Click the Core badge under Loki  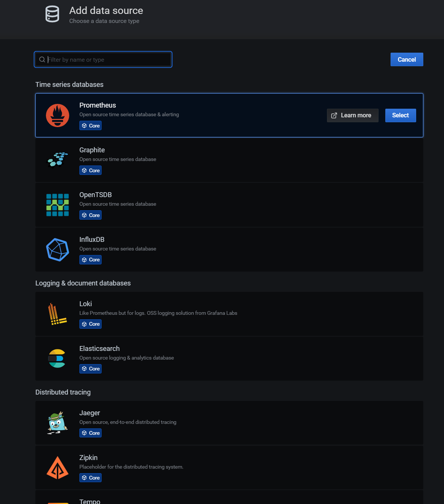pyautogui.click(x=90, y=324)
